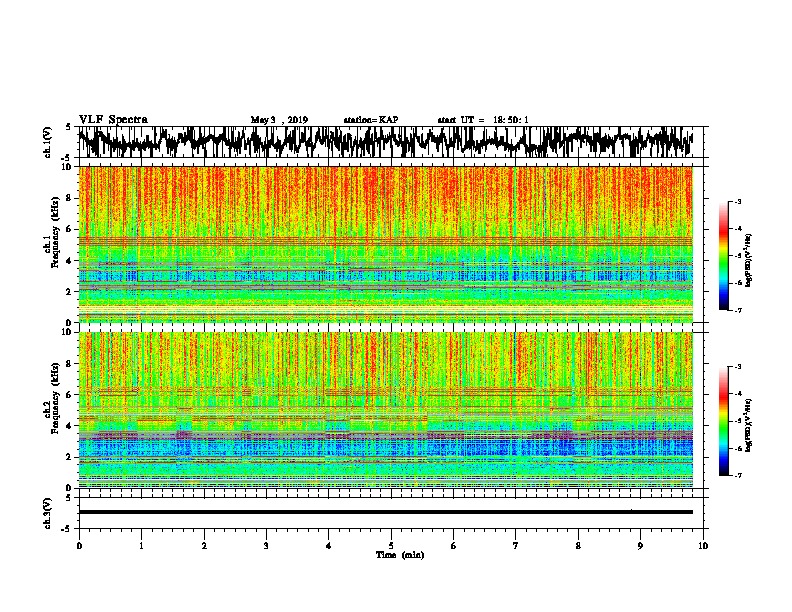Click the ch.1 spectrogram color scale bar
The image size is (792, 612).
click(723, 256)
